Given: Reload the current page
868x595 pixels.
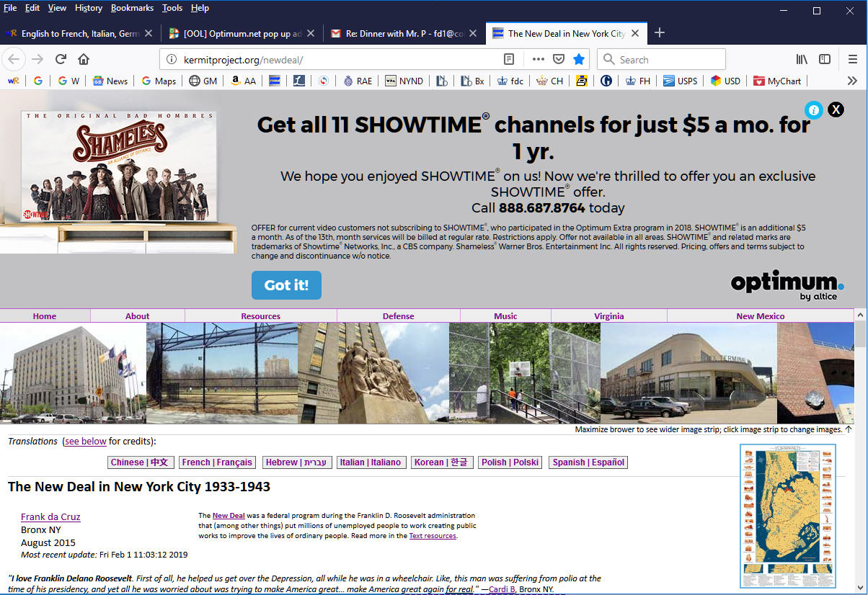Looking at the screenshot, I should [x=61, y=59].
